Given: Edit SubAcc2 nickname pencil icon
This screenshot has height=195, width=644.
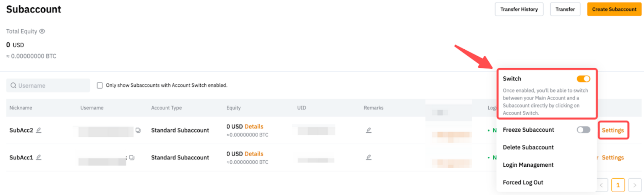Looking at the screenshot, I should pyautogui.click(x=39, y=130).
